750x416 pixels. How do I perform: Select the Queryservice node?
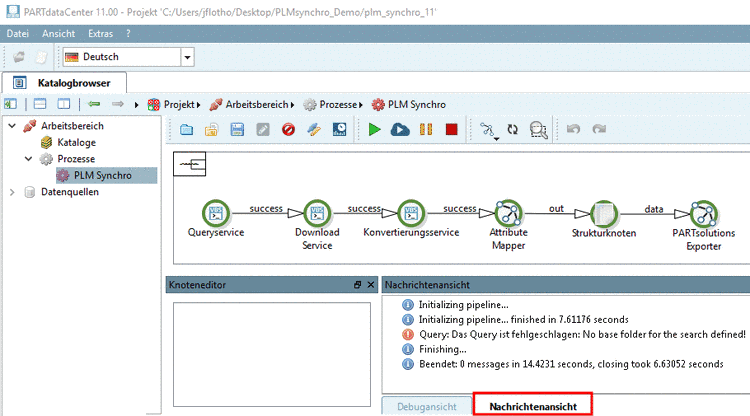click(216, 213)
